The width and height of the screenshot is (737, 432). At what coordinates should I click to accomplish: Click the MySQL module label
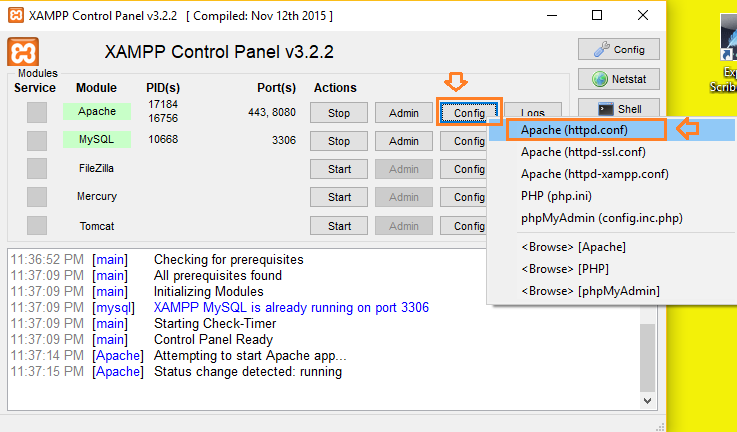97,140
